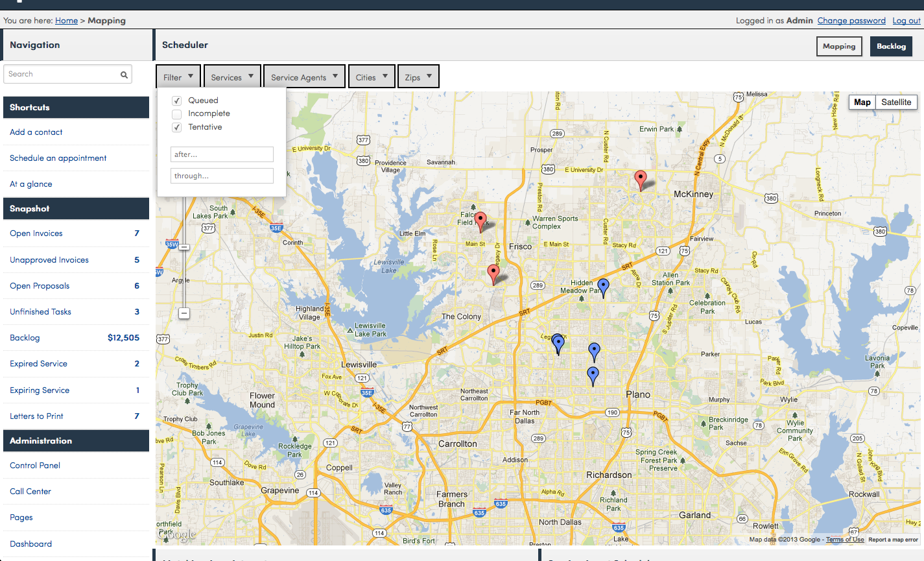Uncheck the Queued checkbox
Viewport: 924px width, 561px height.
click(176, 101)
